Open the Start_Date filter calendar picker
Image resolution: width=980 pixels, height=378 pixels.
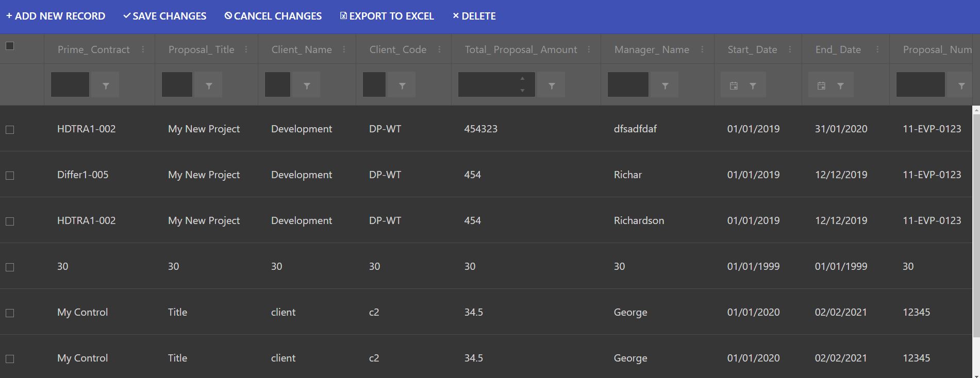734,86
